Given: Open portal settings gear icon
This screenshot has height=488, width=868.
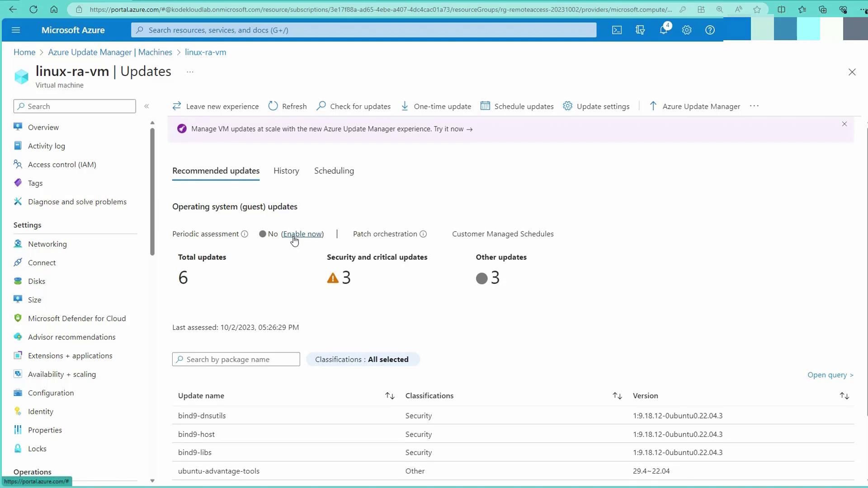Looking at the screenshot, I should pos(687,30).
